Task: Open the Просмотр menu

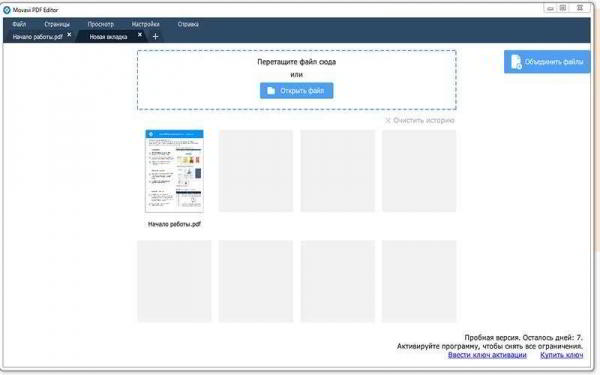Action: 101,24
